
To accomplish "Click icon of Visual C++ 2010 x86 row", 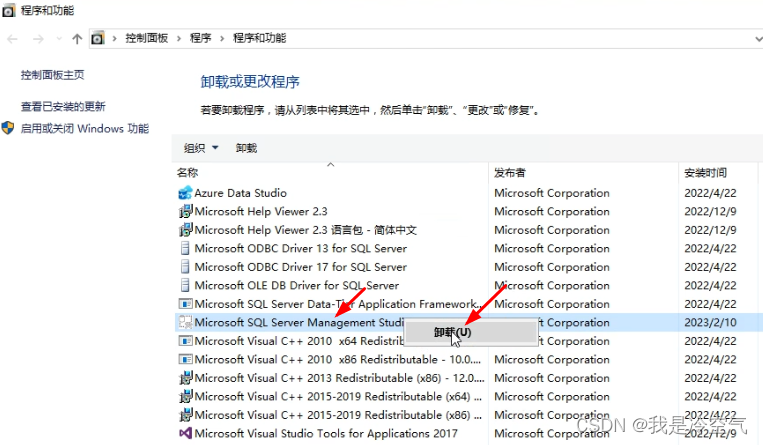I will [185, 359].
